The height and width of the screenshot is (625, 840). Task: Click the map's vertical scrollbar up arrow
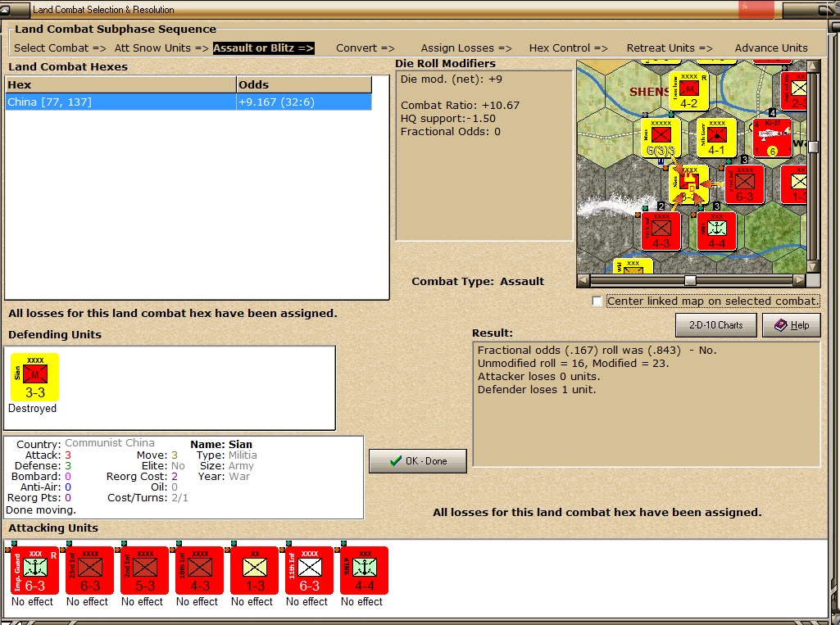813,66
